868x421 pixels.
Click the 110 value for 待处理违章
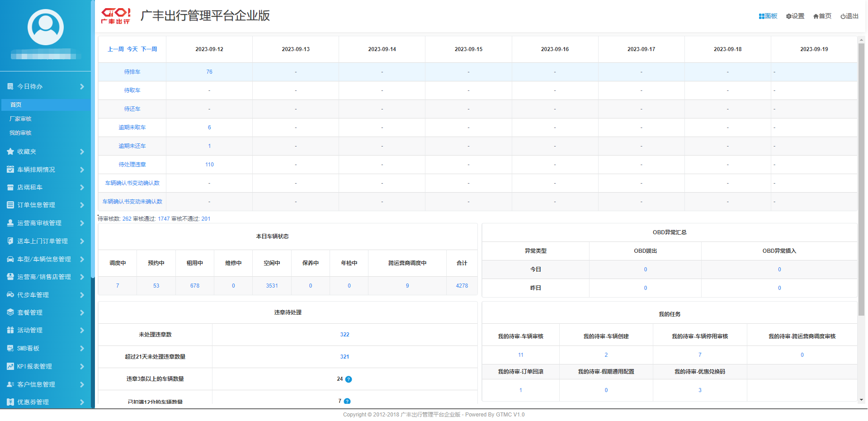[x=209, y=165]
